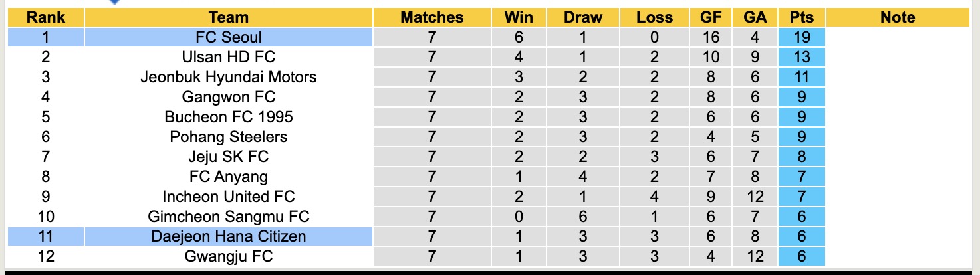Open the FC Anyang team link

click(228, 177)
